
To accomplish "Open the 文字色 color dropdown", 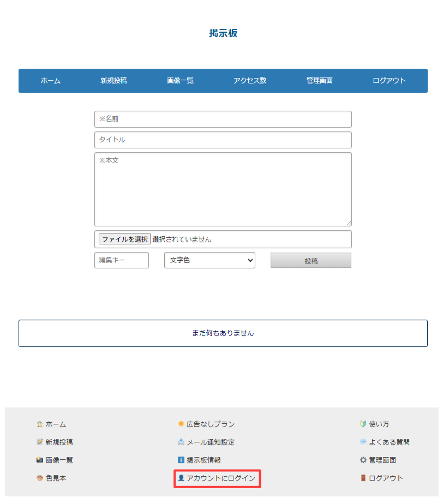I will click(209, 260).
